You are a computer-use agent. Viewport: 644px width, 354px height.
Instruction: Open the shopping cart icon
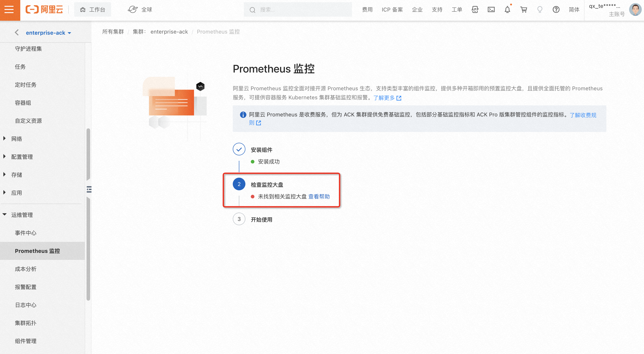pyautogui.click(x=523, y=10)
